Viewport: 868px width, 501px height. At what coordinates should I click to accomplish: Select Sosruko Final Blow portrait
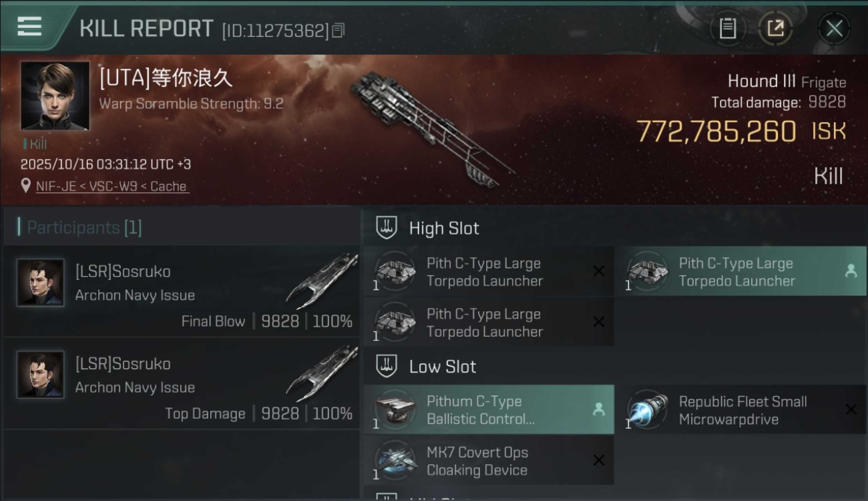point(41,283)
